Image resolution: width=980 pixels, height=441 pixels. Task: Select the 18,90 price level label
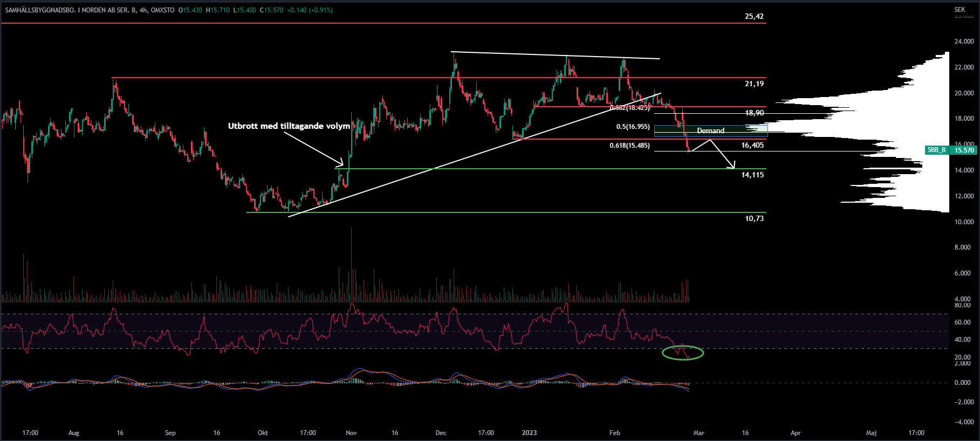(x=754, y=113)
